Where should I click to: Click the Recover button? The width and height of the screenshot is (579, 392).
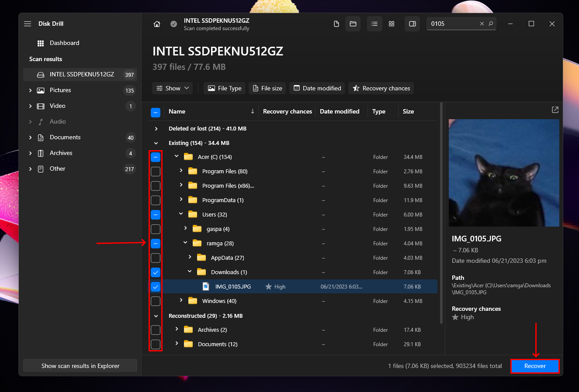click(535, 366)
